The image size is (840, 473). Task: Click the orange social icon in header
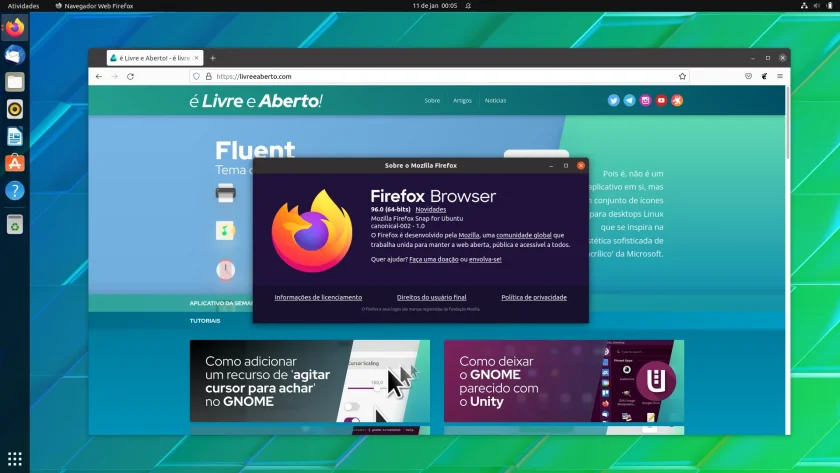pos(677,100)
